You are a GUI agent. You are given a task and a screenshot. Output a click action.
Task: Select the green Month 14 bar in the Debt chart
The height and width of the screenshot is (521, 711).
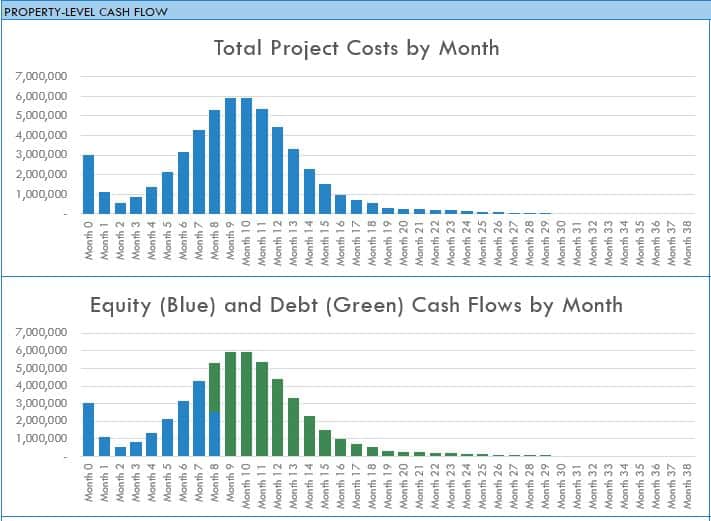coord(309,436)
